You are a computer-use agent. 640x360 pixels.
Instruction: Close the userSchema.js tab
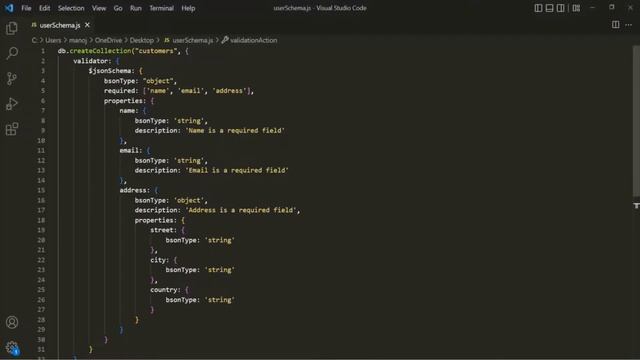[x=87, y=25]
